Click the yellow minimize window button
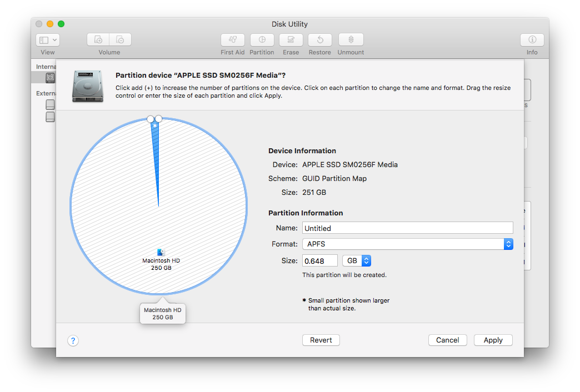 click(50, 24)
